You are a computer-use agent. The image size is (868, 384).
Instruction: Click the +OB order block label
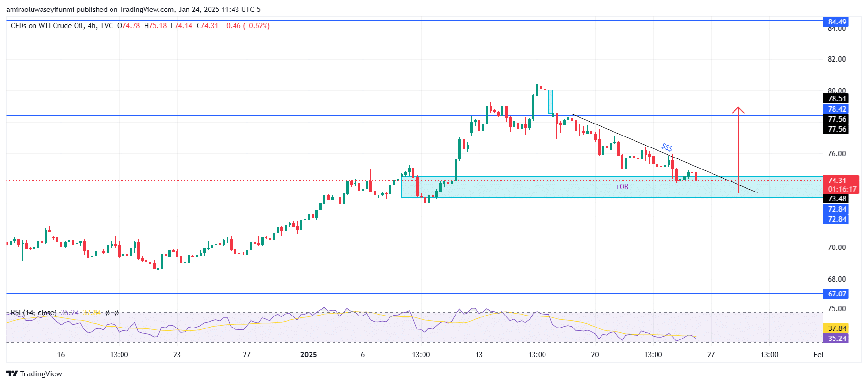622,187
